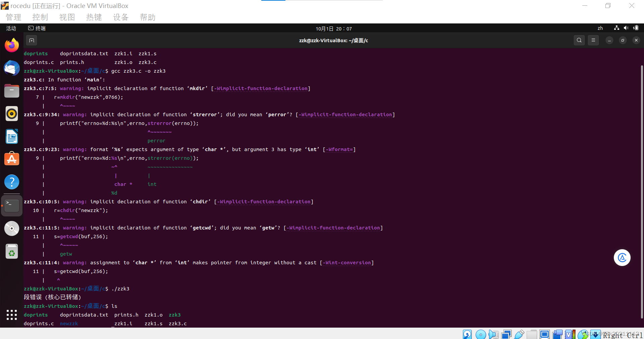Open the date and time 10月1日 20:07

pos(334,29)
